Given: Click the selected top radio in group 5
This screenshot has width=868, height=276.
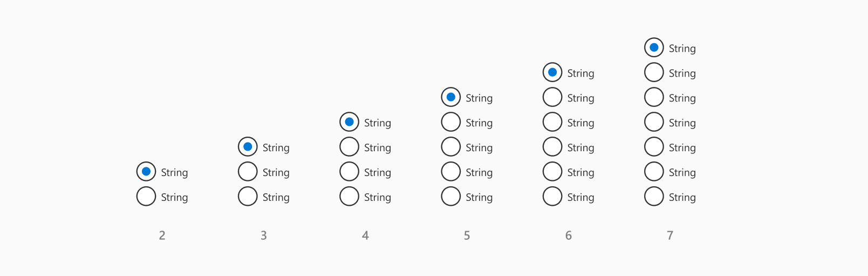Looking at the screenshot, I should click(451, 97).
